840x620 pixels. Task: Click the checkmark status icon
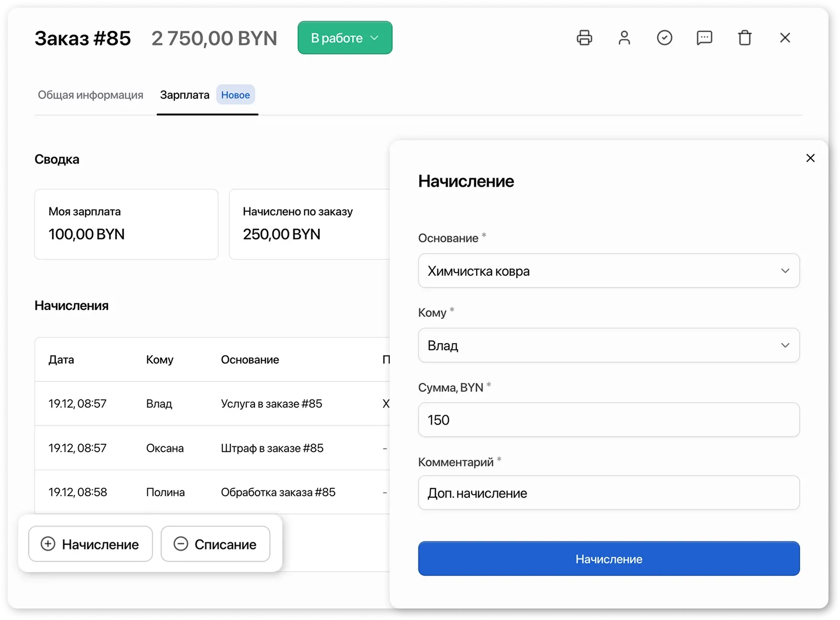664,37
